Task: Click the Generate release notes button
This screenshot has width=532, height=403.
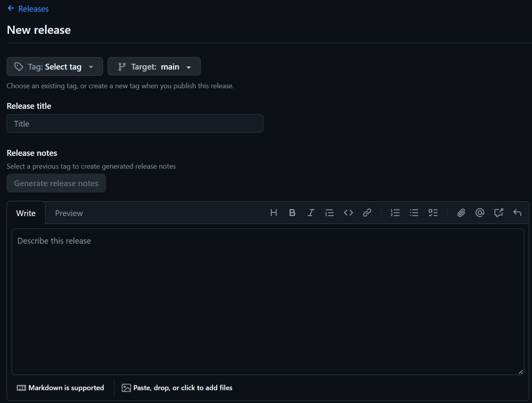Action: [56, 183]
